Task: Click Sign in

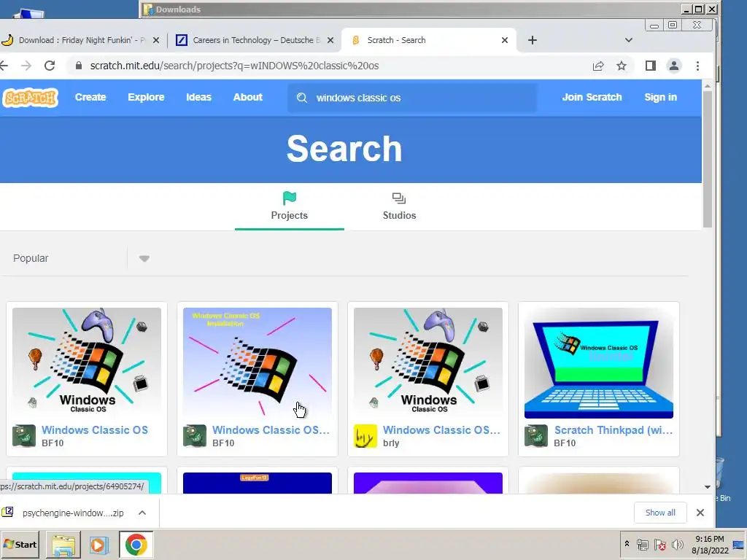Action: coord(660,97)
